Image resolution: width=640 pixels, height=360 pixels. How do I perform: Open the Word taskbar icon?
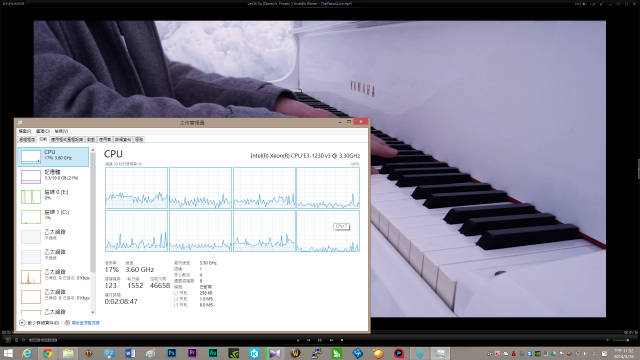pyautogui.click(x=130, y=353)
